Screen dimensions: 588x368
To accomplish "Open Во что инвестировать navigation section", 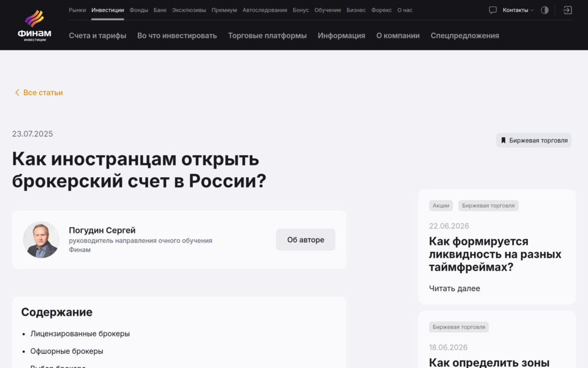I will [x=177, y=36].
